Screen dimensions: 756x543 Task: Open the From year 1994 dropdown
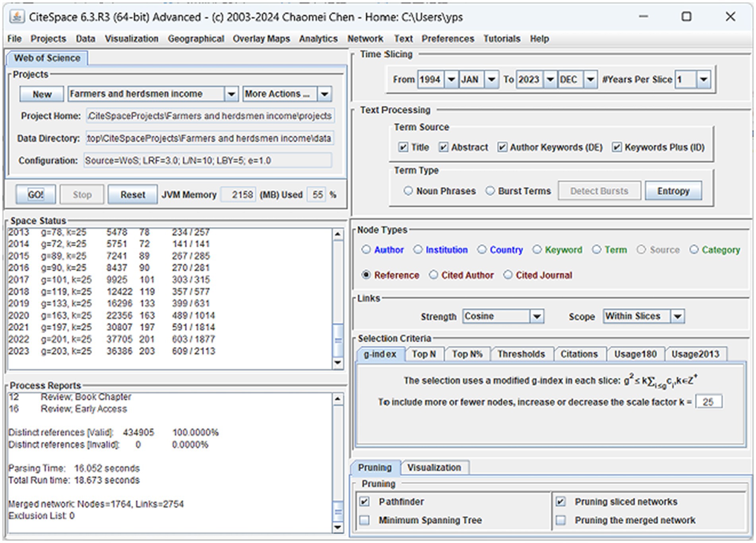[x=451, y=79]
